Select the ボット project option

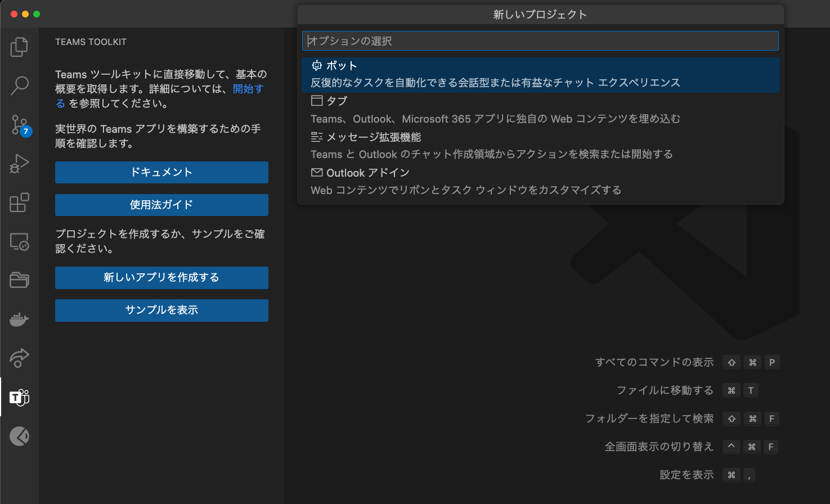(x=540, y=74)
